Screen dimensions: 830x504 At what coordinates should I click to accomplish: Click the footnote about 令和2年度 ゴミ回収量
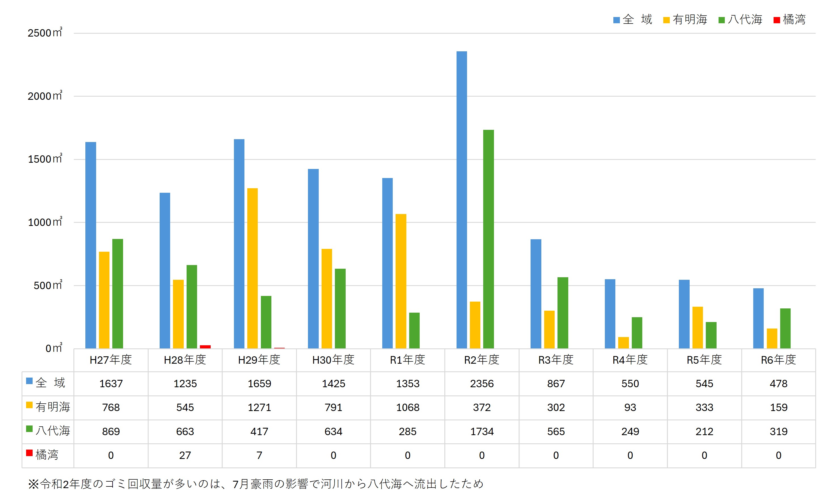click(256, 484)
